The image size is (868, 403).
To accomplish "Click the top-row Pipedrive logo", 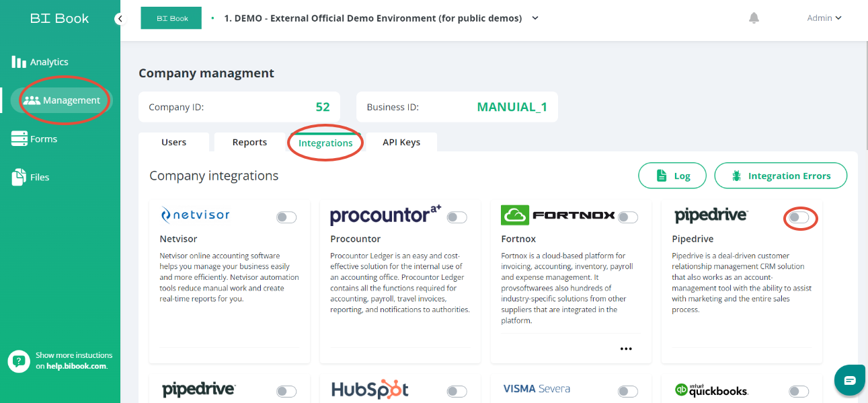I will 711,216.
